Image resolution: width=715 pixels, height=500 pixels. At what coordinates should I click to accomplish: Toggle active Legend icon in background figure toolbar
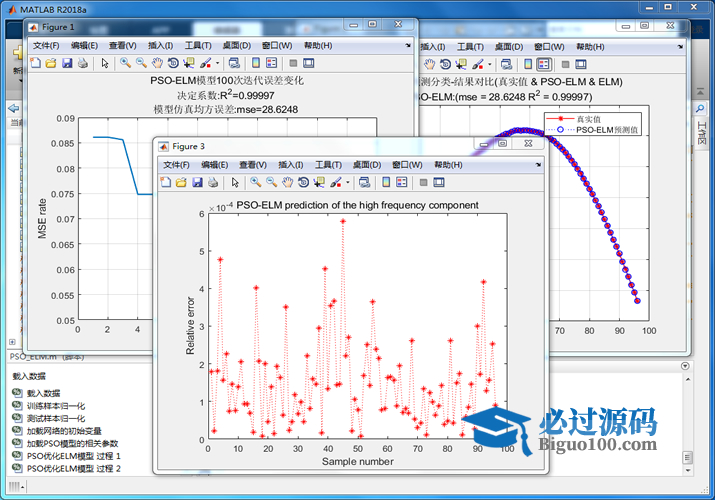[x=544, y=64]
